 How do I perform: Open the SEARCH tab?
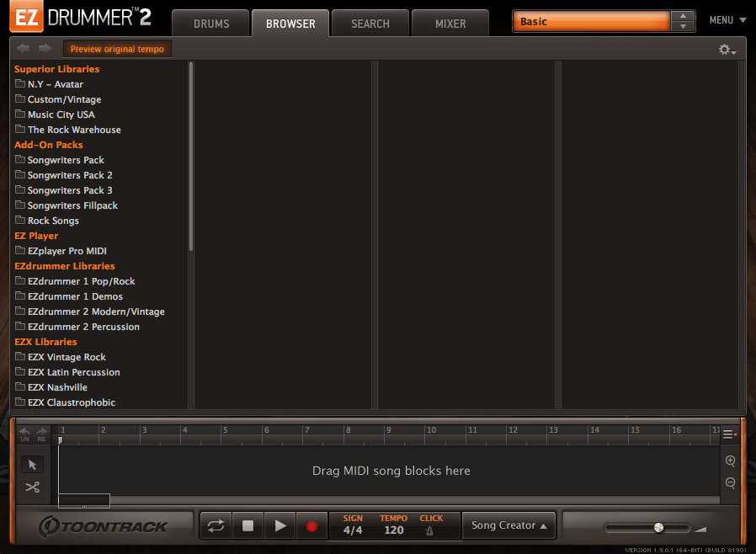[x=370, y=24]
